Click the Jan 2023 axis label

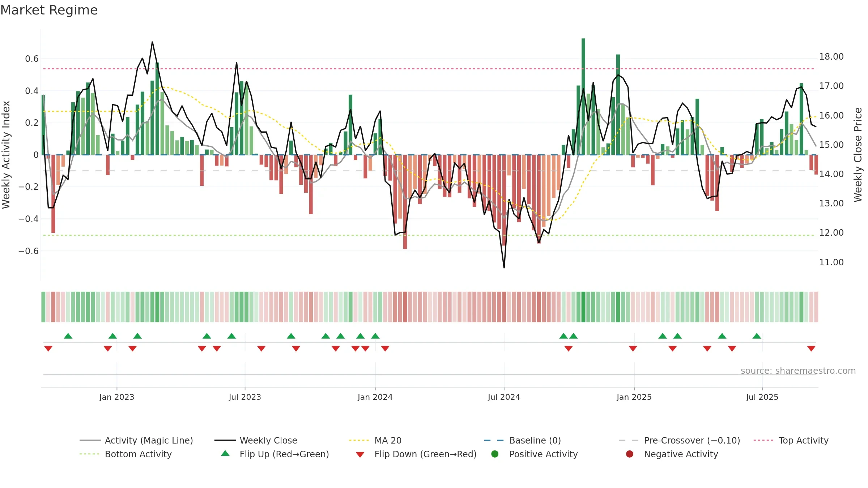(x=117, y=397)
